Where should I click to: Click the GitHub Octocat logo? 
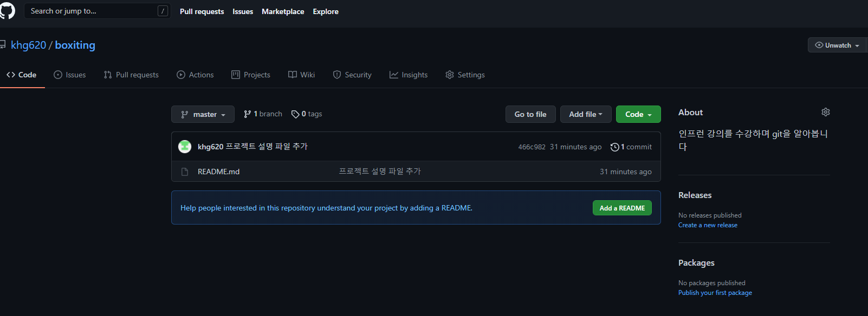coord(7,11)
